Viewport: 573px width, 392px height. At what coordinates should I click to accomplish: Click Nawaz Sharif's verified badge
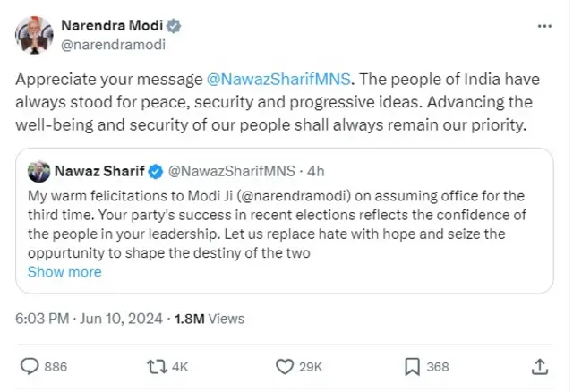154,170
